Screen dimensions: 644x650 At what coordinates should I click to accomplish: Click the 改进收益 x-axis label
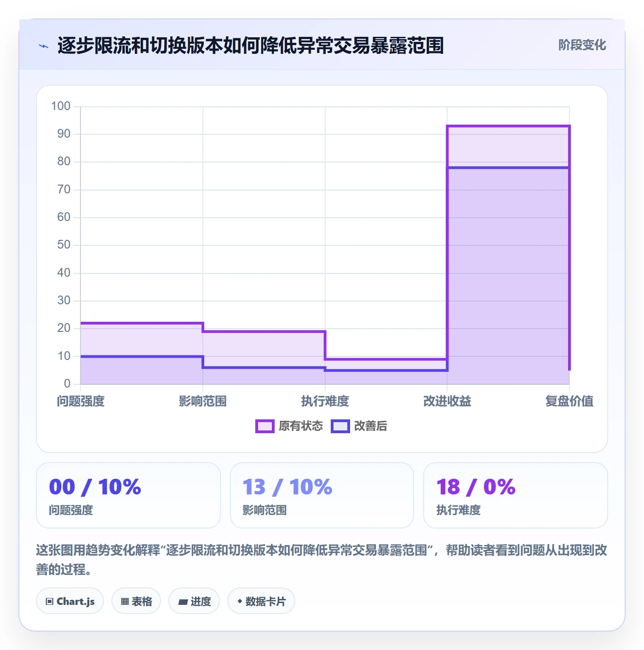point(447,401)
